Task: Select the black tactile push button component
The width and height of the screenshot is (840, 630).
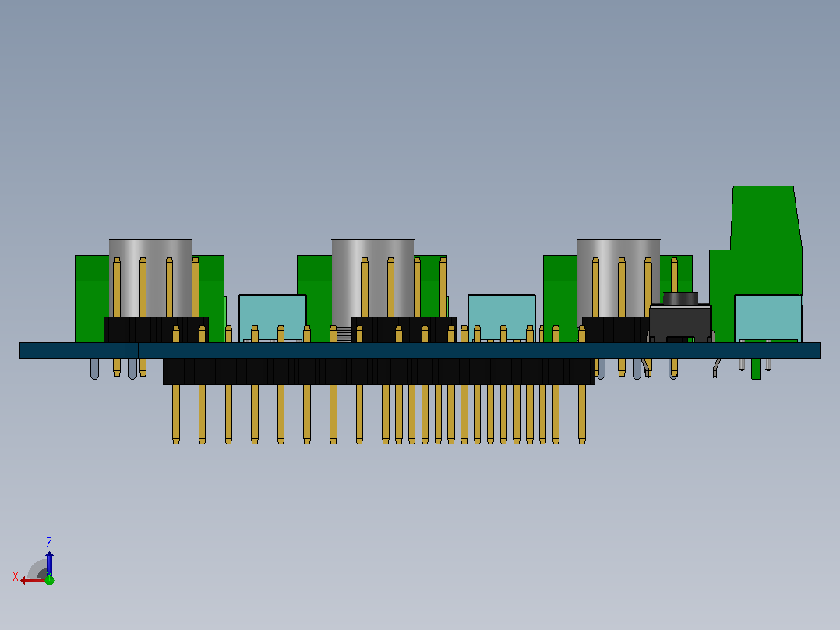Action: tap(680, 317)
